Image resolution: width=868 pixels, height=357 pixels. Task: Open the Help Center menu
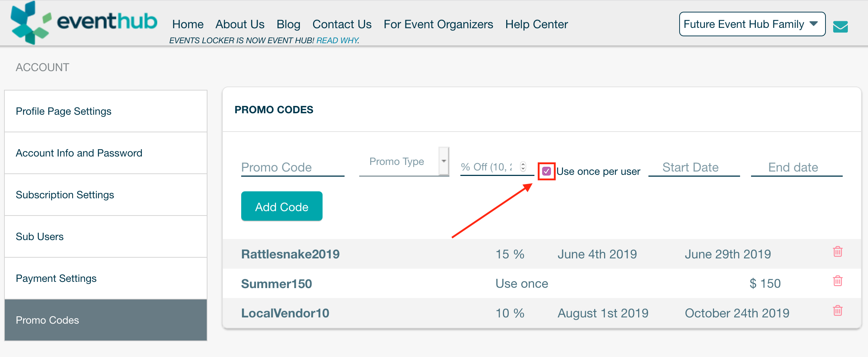click(x=536, y=24)
